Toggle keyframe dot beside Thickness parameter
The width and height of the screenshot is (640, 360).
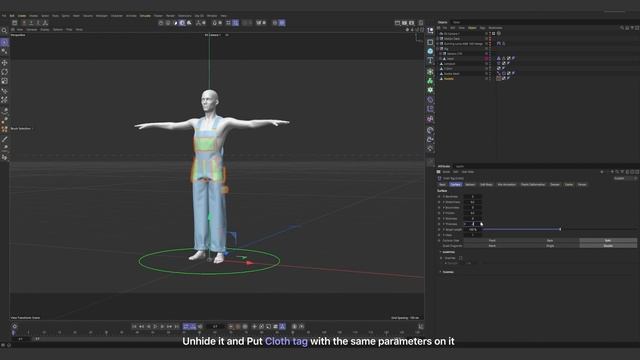440,224
